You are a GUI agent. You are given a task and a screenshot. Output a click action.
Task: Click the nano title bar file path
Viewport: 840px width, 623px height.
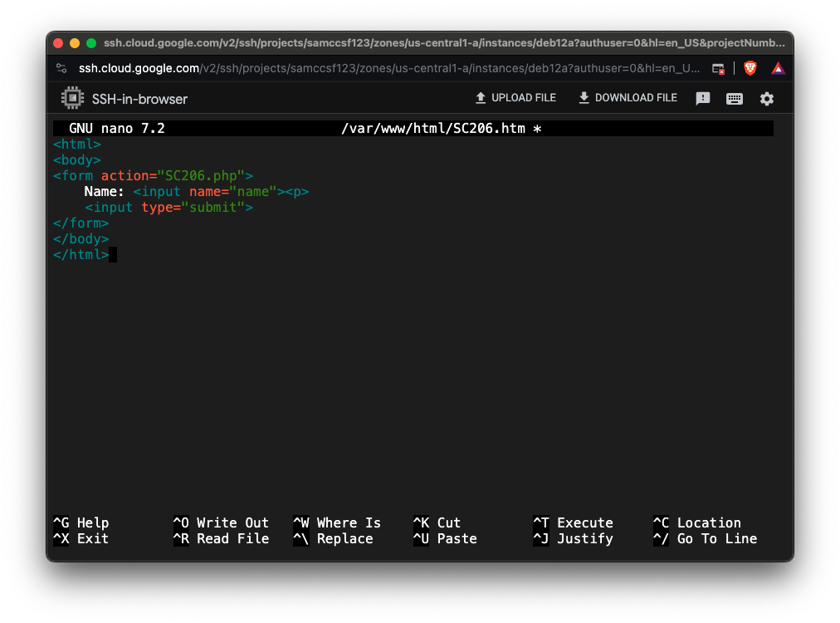(432, 129)
